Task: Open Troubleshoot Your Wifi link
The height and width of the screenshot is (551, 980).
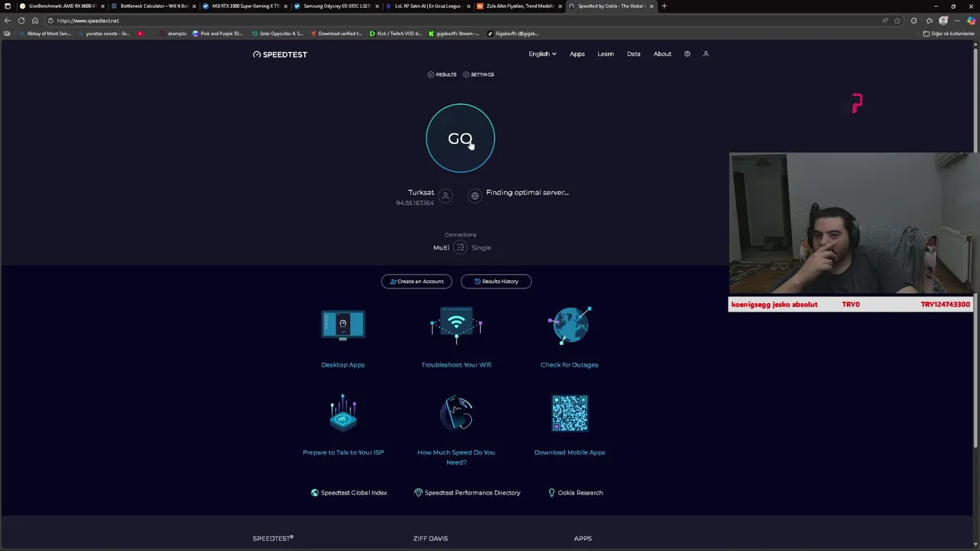Action: 456,365
